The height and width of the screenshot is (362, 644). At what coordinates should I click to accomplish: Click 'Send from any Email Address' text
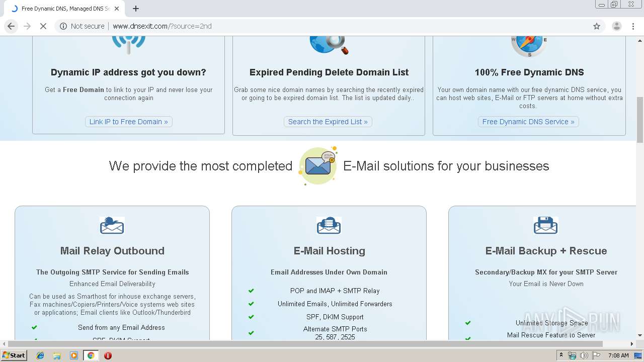coord(121,327)
